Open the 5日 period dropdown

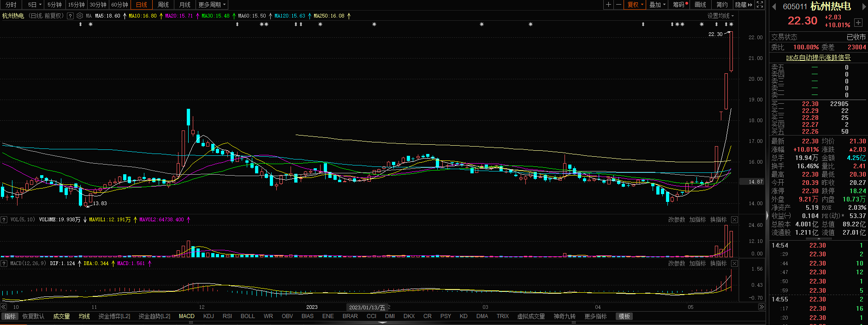35,5
